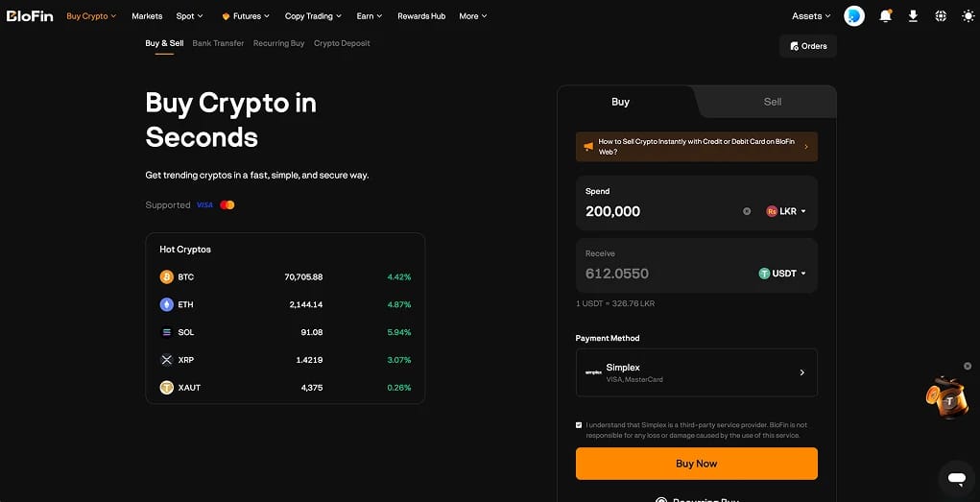Open the Orders button

point(808,46)
